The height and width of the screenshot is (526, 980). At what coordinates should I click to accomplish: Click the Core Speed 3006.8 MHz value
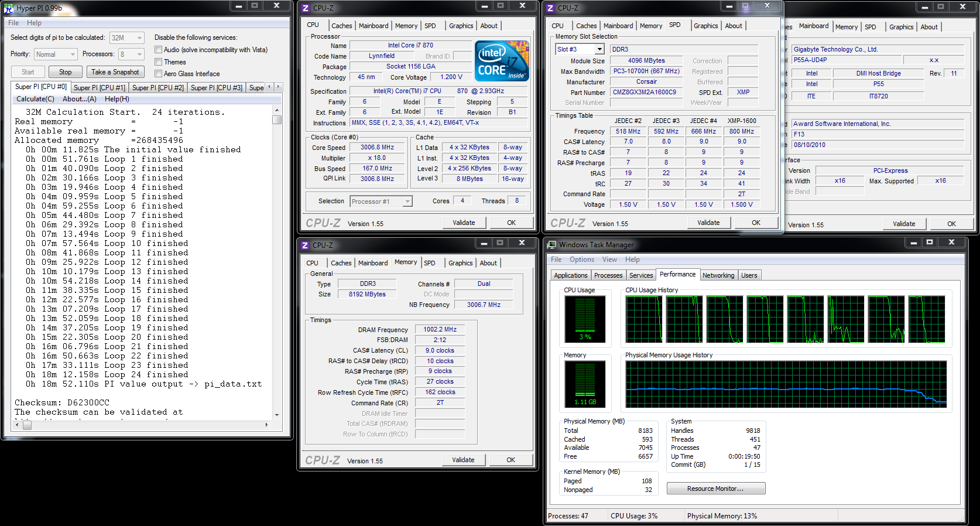(377, 148)
